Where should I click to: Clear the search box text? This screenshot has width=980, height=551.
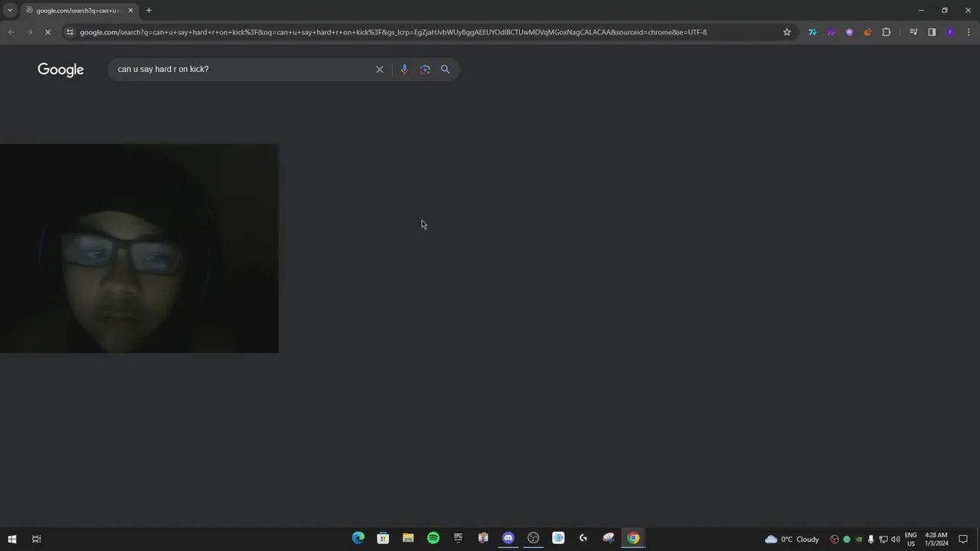[x=379, y=70]
